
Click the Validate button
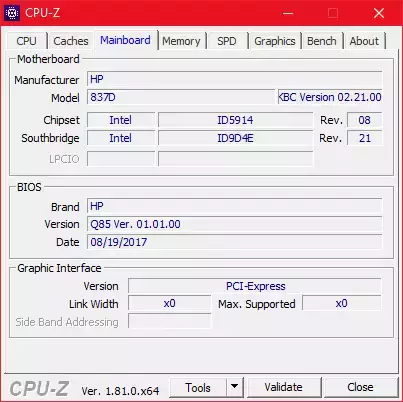(284, 387)
